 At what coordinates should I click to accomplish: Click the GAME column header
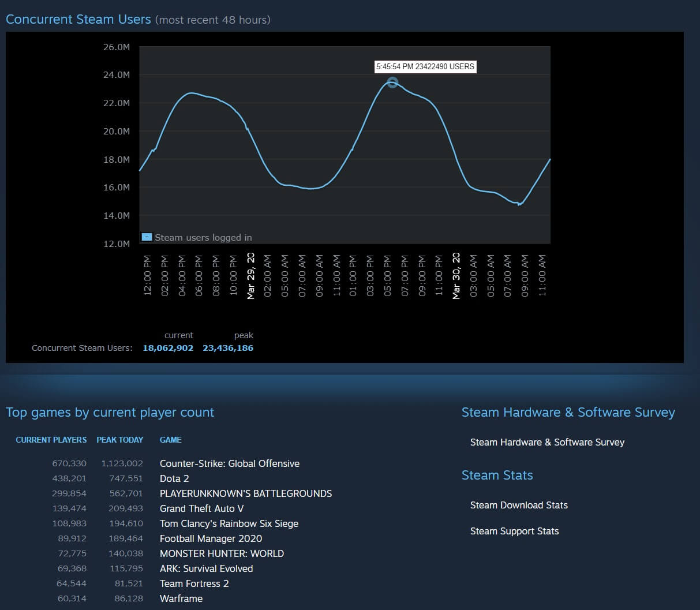click(170, 440)
